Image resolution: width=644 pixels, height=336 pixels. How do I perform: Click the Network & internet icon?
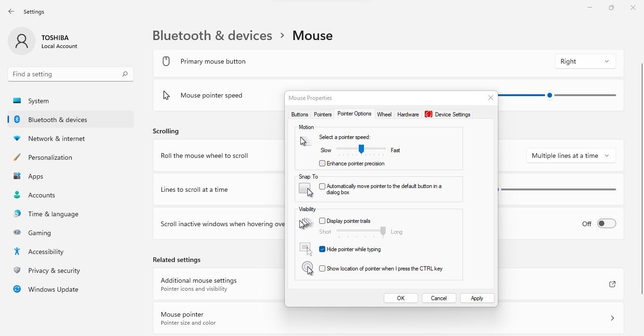17,139
